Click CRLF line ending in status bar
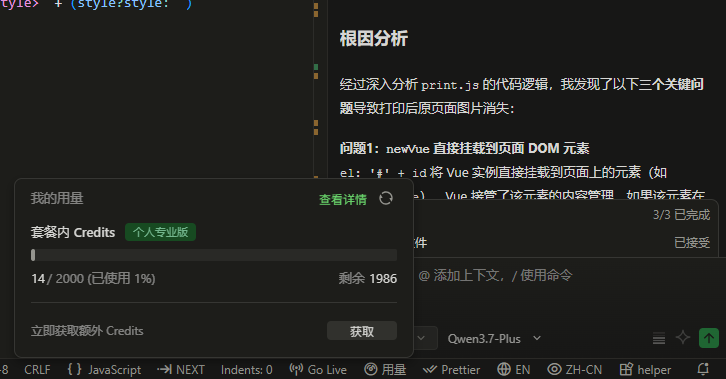Viewport: 726px width, 379px height. 37,370
